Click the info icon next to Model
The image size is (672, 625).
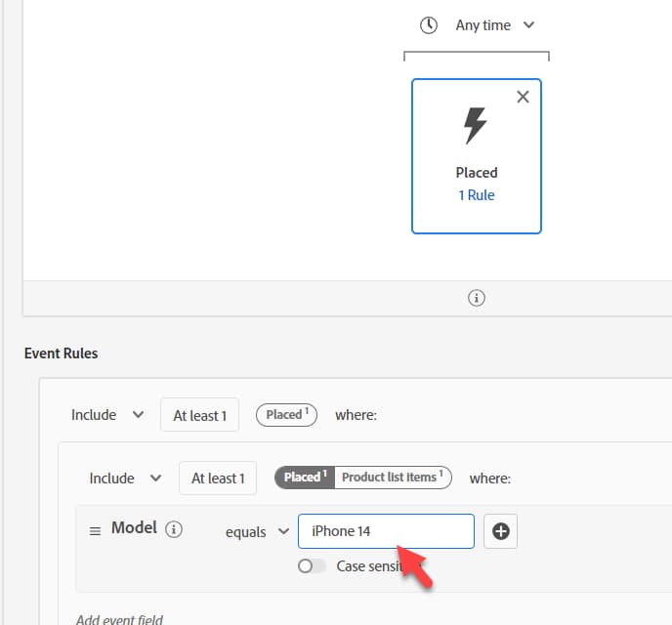click(x=174, y=529)
